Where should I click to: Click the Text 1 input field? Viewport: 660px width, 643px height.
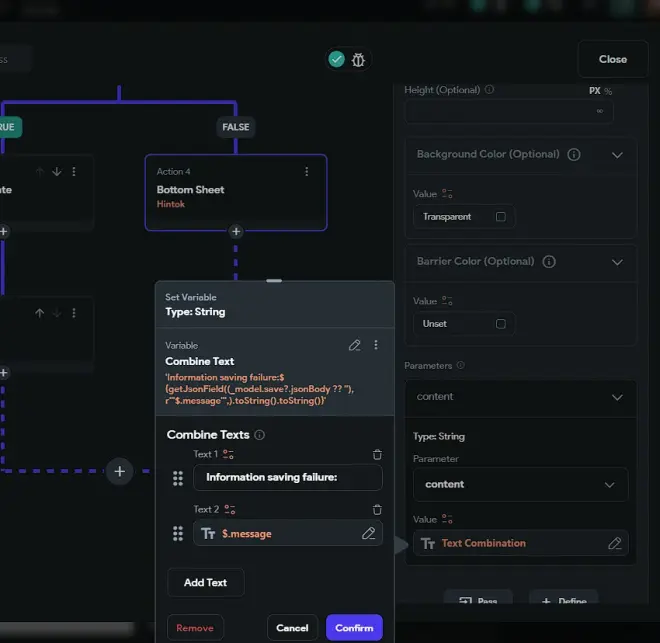[287, 477]
